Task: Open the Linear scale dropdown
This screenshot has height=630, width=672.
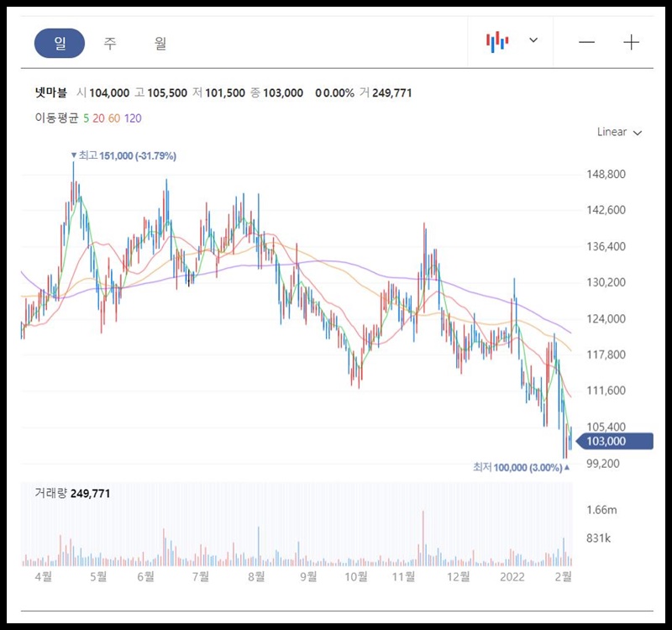Action: (x=619, y=132)
